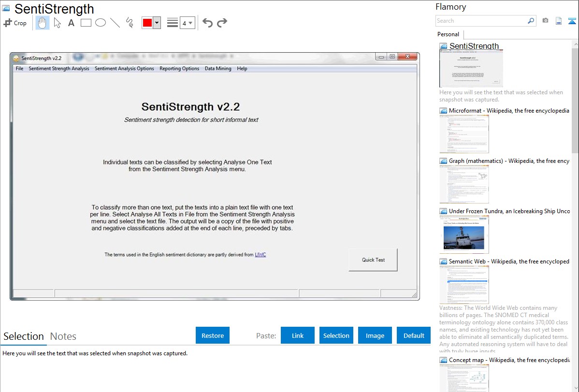The image size is (579, 392).
Task: Redo the last undone edit
Action: 222,23
